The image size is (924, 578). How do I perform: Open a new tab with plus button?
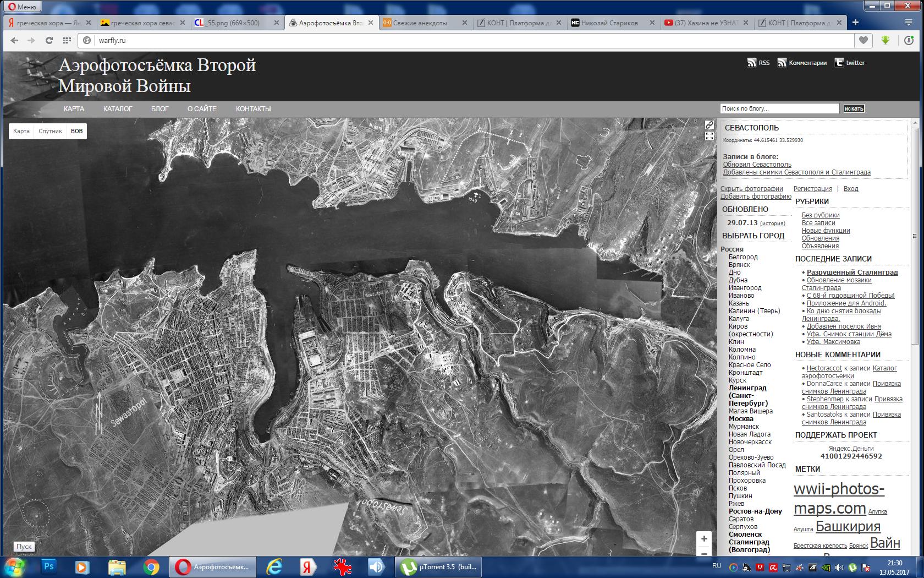click(x=855, y=23)
